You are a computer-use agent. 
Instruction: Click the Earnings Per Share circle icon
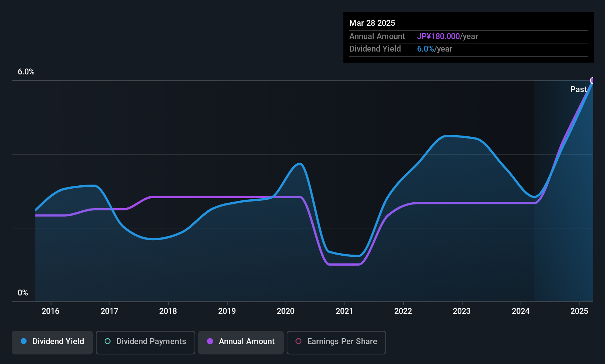tap(298, 342)
